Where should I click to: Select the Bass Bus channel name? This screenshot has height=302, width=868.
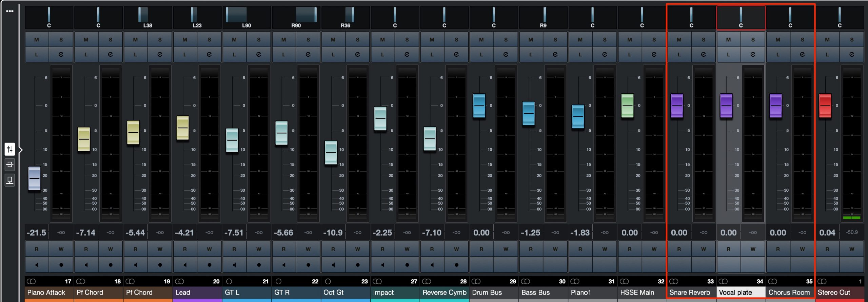543,292
